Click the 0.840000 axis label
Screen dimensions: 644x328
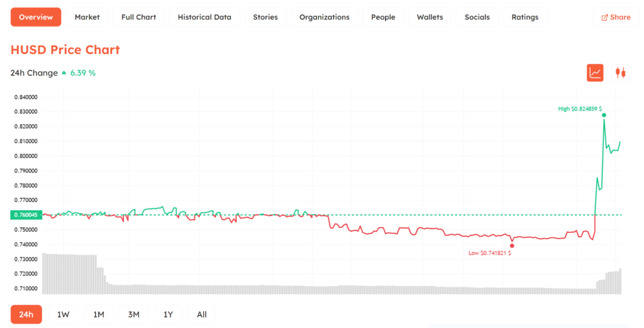tap(26, 97)
